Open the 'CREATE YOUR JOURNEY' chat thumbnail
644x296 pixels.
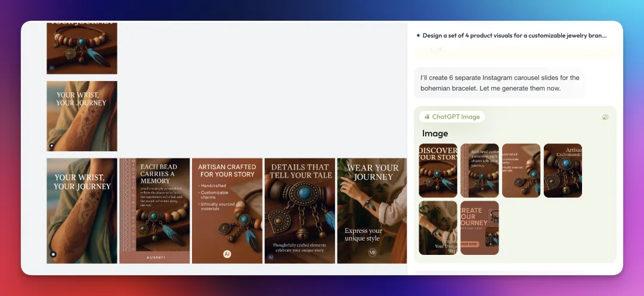point(479,228)
